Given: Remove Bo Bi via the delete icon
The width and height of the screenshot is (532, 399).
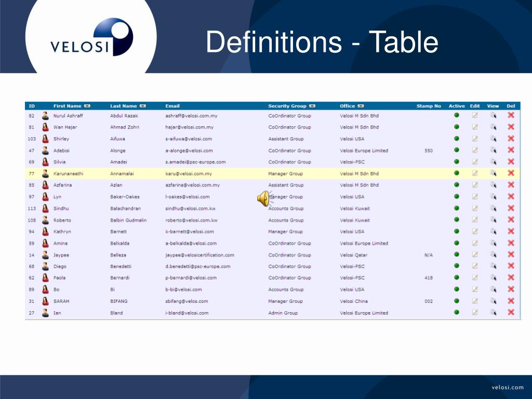Looking at the screenshot, I should click(511, 289).
